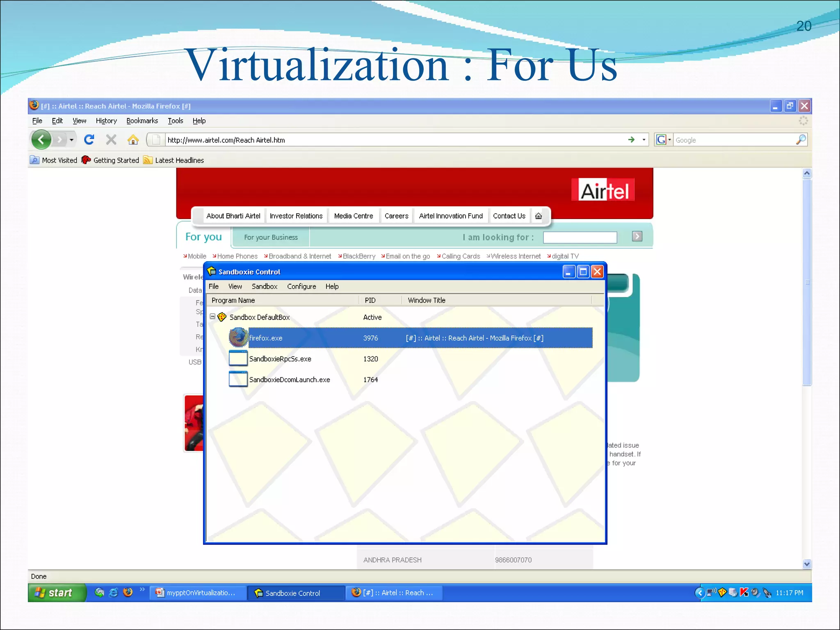Click Contact Us link
Image resolution: width=840 pixels, height=630 pixels.
coord(509,216)
